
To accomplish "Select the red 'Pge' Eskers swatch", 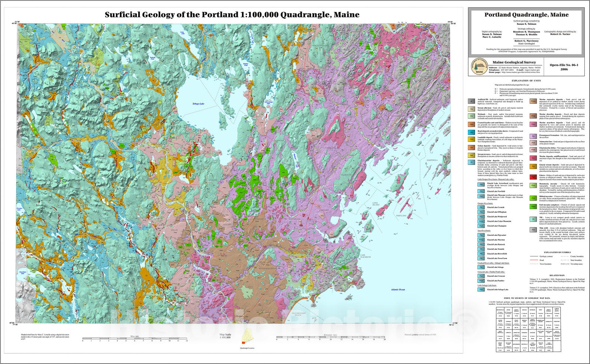I will pos(533,177).
